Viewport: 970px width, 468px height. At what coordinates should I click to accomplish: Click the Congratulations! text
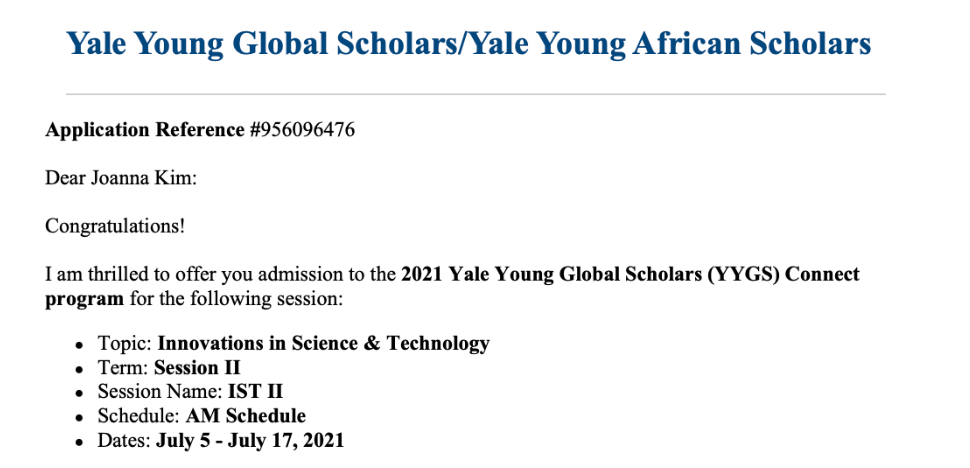(115, 226)
